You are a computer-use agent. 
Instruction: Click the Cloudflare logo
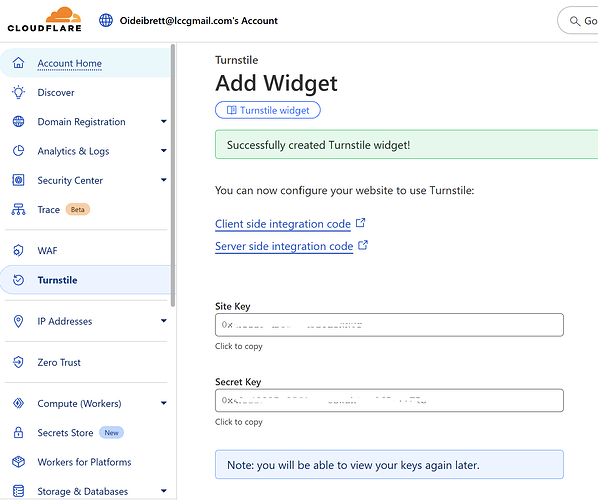44,19
